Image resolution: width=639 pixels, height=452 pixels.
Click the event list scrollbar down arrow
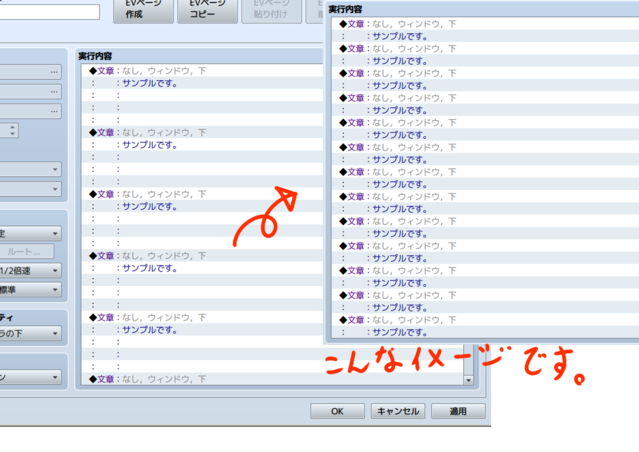[468, 380]
